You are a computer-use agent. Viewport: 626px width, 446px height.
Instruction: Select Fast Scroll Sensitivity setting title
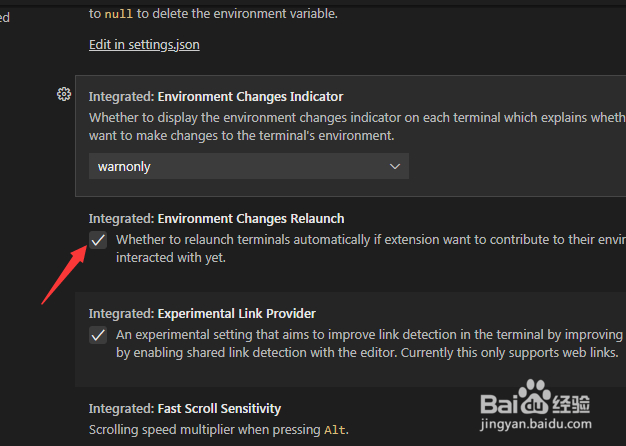(185, 409)
